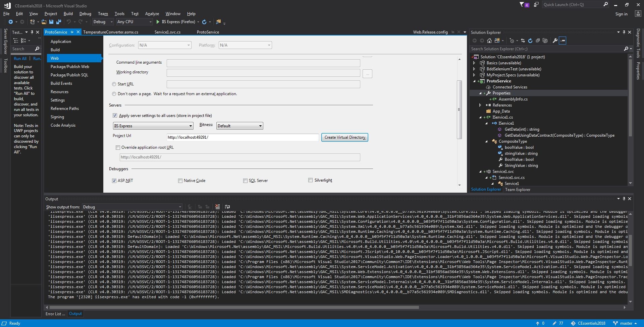Click the Find in Files toolbar icon

(x=218, y=22)
